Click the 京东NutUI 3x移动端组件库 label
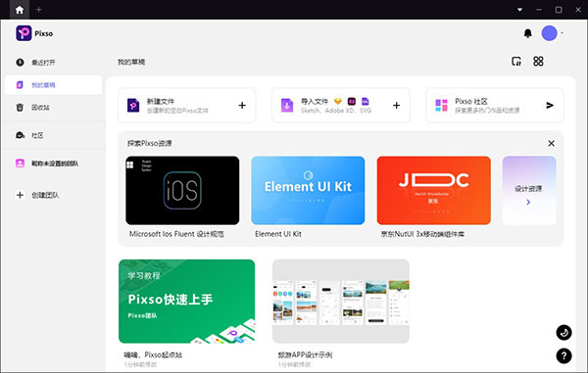 422,234
